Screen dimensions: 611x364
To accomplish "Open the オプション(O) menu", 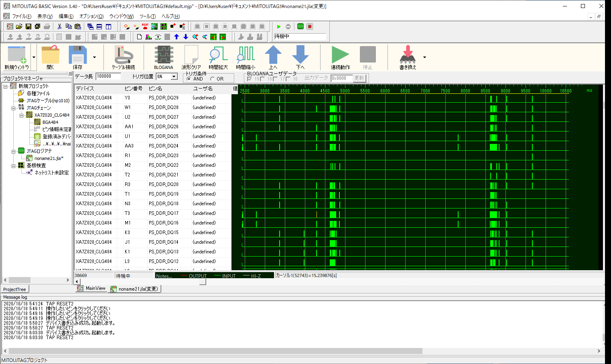I will coord(91,16).
